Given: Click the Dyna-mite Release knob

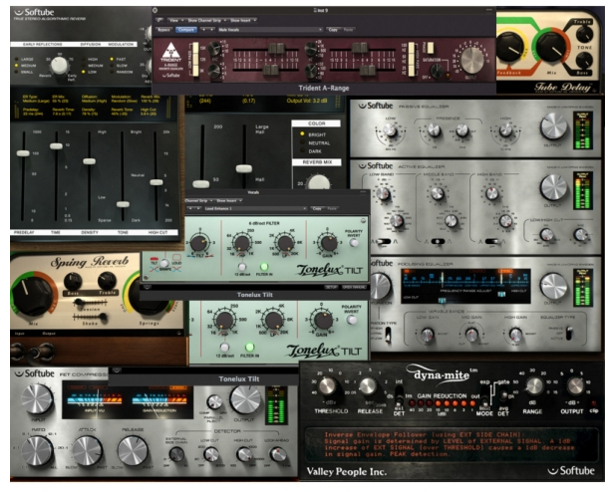Looking at the screenshot, I should (x=367, y=387).
